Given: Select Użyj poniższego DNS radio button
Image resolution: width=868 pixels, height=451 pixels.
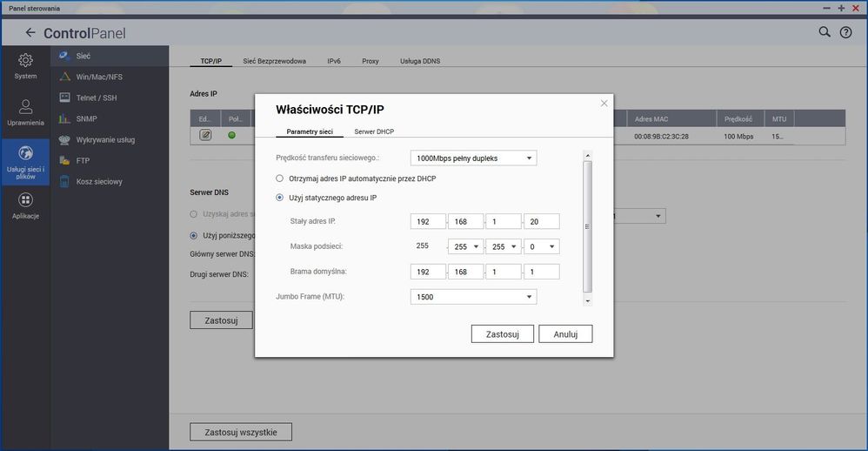Looking at the screenshot, I should [x=194, y=235].
